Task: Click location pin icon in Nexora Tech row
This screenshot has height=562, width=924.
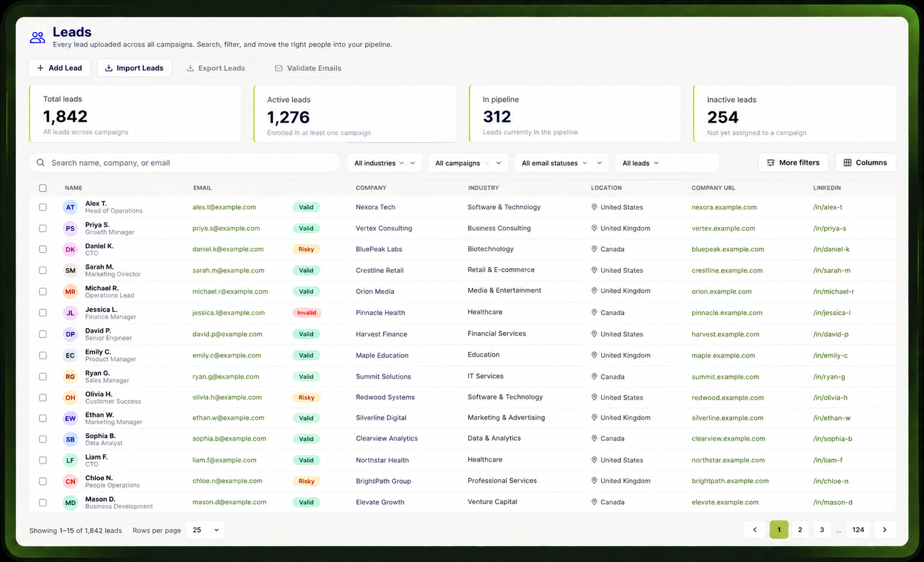Action: 594,207
